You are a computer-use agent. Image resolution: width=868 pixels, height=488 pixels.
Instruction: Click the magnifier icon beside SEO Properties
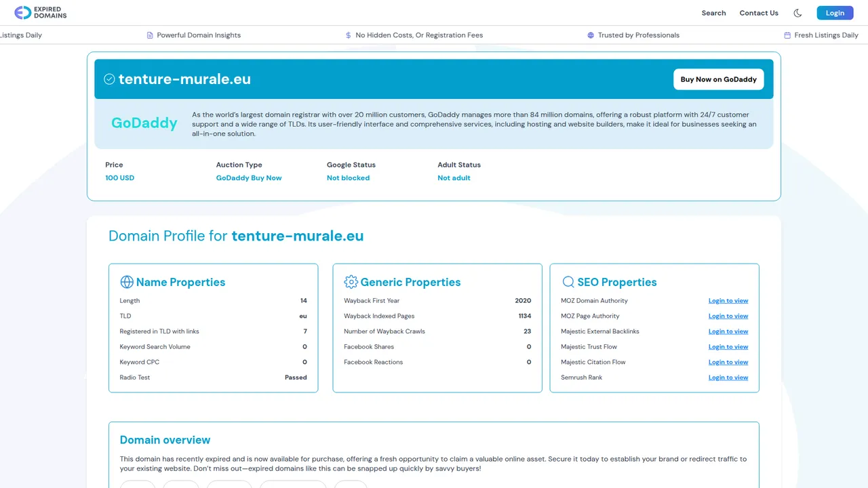pyautogui.click(x=568, y=282)
